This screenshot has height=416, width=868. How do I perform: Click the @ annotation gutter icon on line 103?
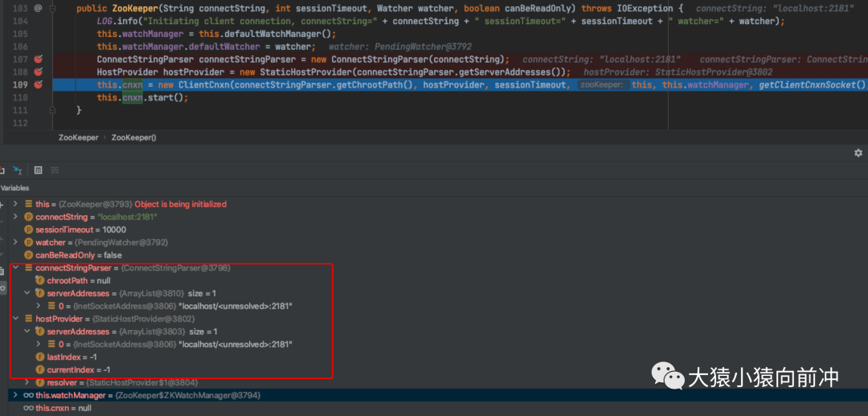point(39,8)
